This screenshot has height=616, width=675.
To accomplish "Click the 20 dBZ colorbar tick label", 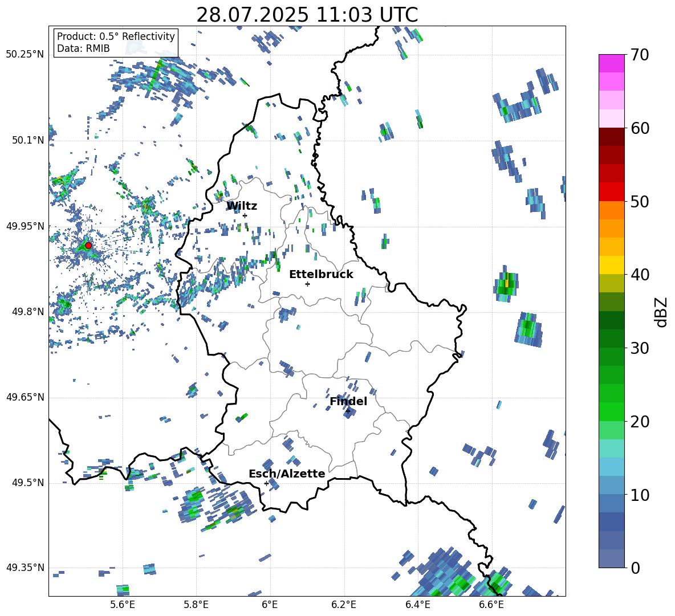I will [x=640, y=422].
